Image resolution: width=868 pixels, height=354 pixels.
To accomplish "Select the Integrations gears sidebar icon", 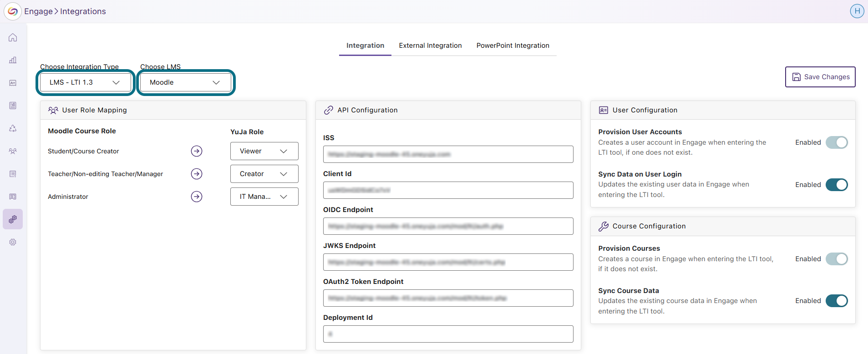I will (x=13, y=219).
